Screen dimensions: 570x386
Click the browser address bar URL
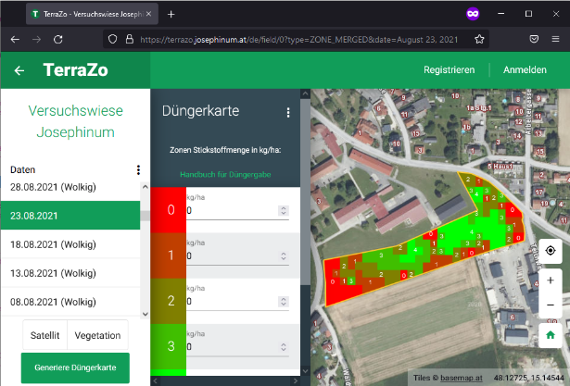[299, 39]
